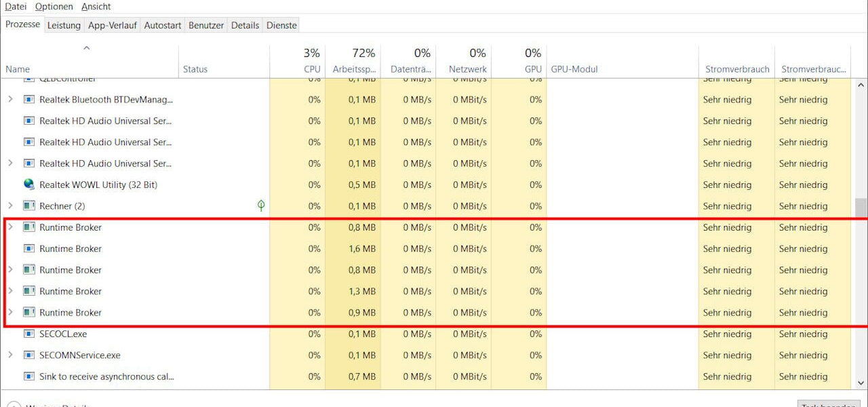Expand the Realtek HD Audio entry that has an arrow
The width and height of the screenshot is (868, 407).
click(x=10, y=163)
